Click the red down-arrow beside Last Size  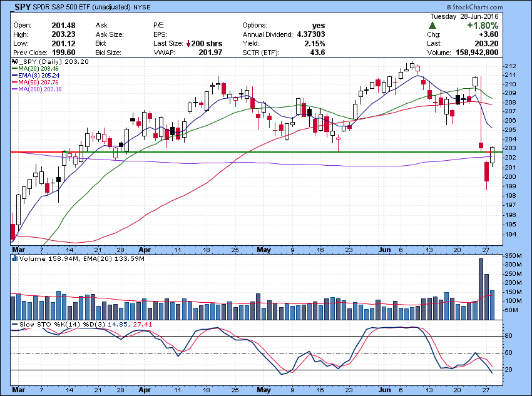pyautogui.click(x=188, y=44)
